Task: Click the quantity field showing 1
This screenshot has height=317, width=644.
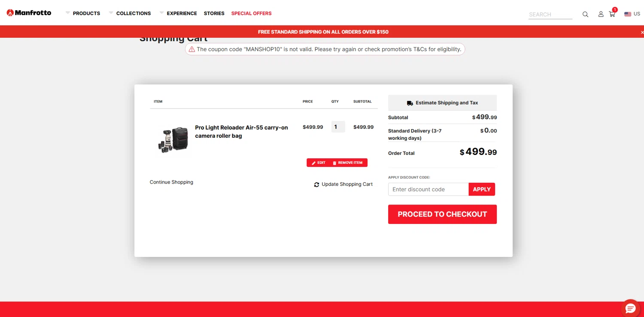Action: pos(338,127)
